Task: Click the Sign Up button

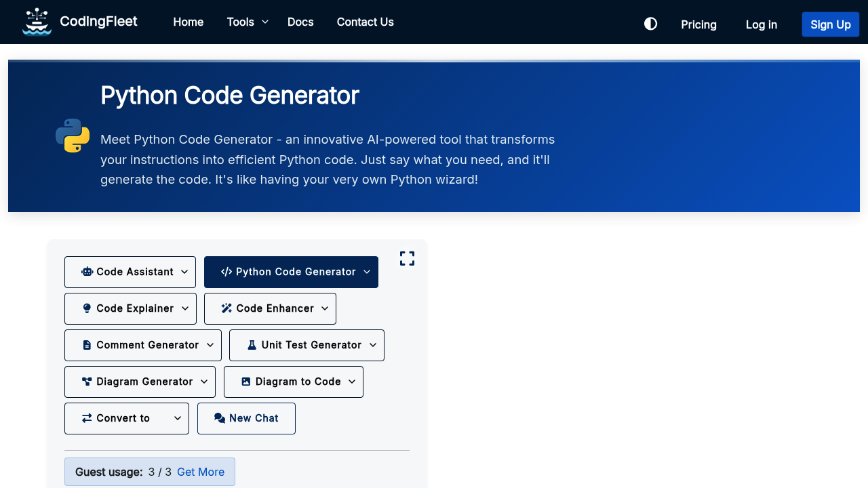Action: tap(830, 24)
